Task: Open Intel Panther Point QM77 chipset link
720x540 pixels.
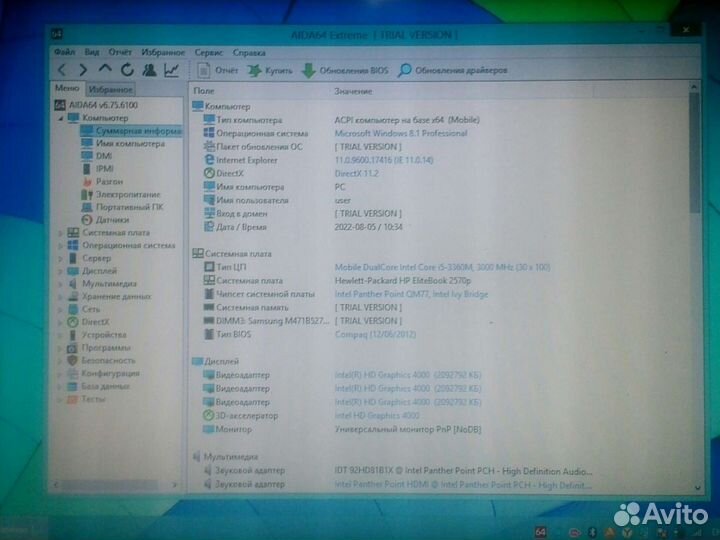Action: 411,294
